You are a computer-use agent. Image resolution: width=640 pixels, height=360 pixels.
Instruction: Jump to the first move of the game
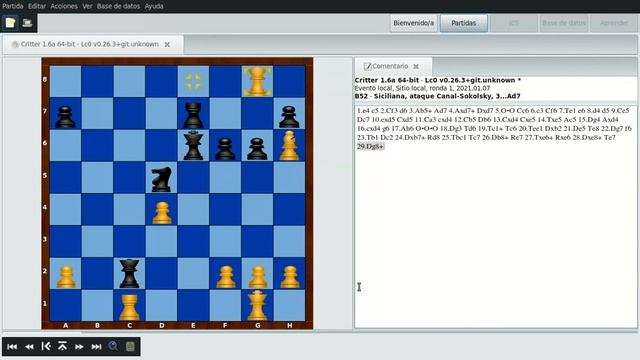(x=12, y=347)
